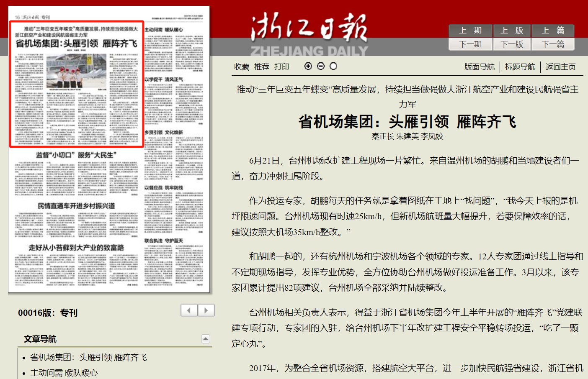This screenshot has width=588, height=379.
Task: Open 上一篇 previous article
Action: [x=553, y=31]
